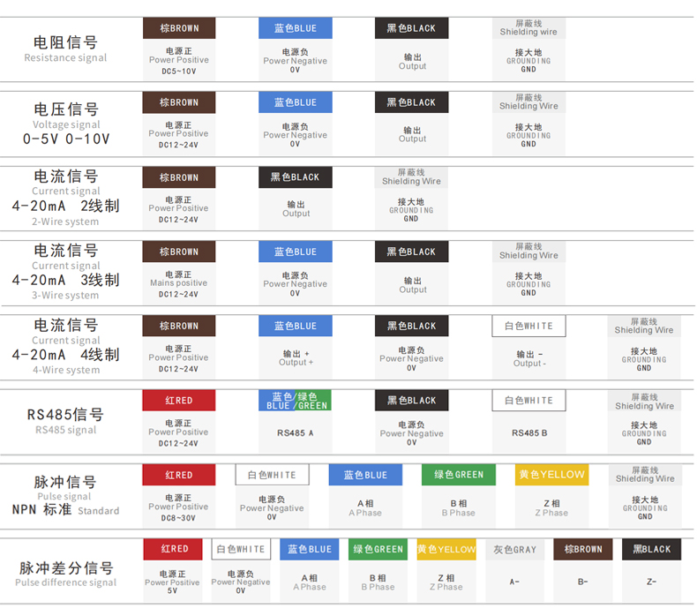Screen dimensions: 697x616
Task: Click the Voltage signal 0-5V 0-10V title
Action: [65, 124]
